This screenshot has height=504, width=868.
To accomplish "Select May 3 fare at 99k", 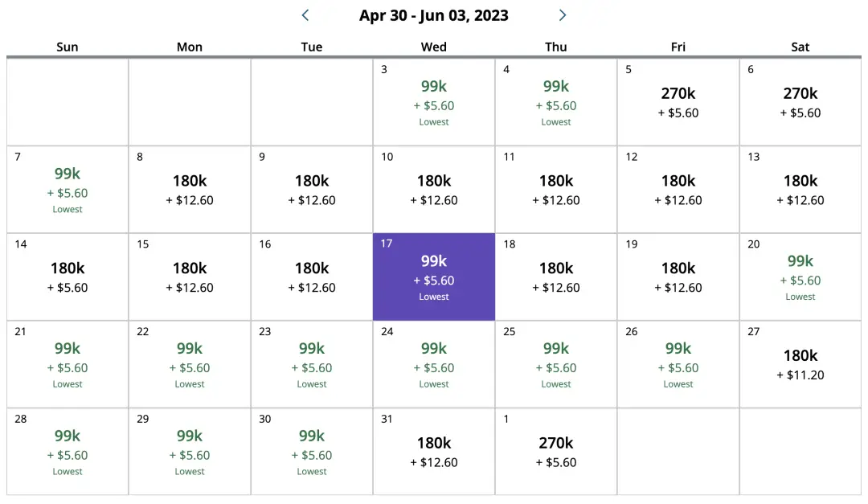I will 434,102.
